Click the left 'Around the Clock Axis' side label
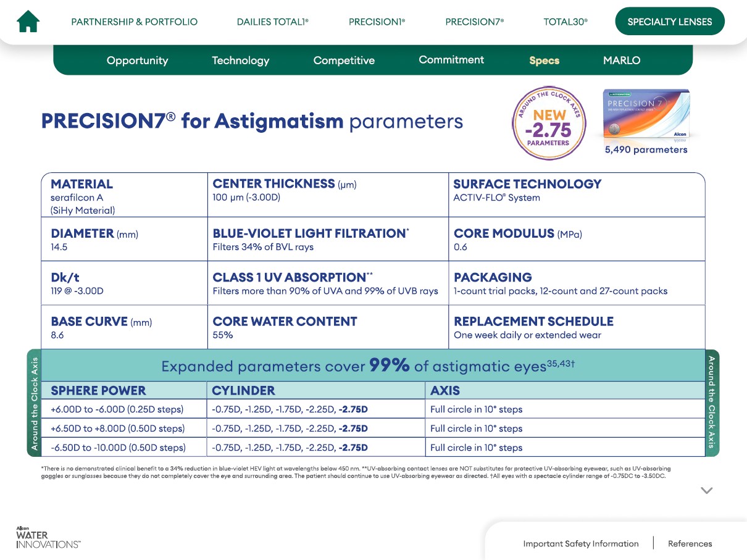The width and height of the screenshot is (747, 560). tap(34, 403)
